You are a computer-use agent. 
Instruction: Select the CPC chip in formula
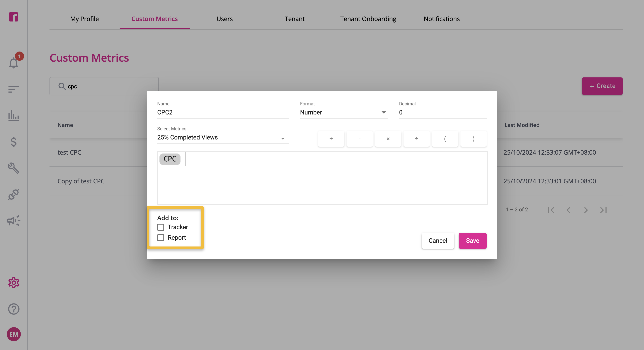(x=170, y=159)
